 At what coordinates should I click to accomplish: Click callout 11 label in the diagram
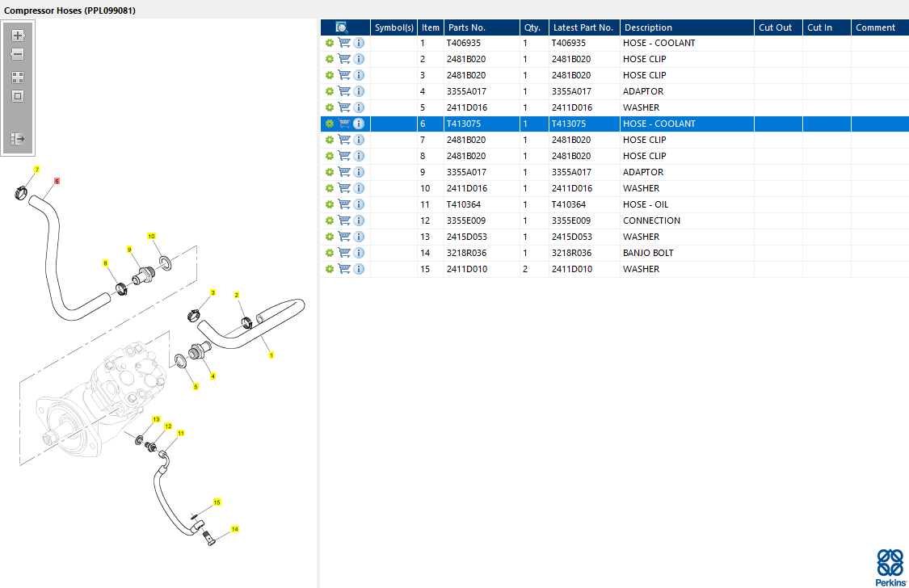(180, 433)
